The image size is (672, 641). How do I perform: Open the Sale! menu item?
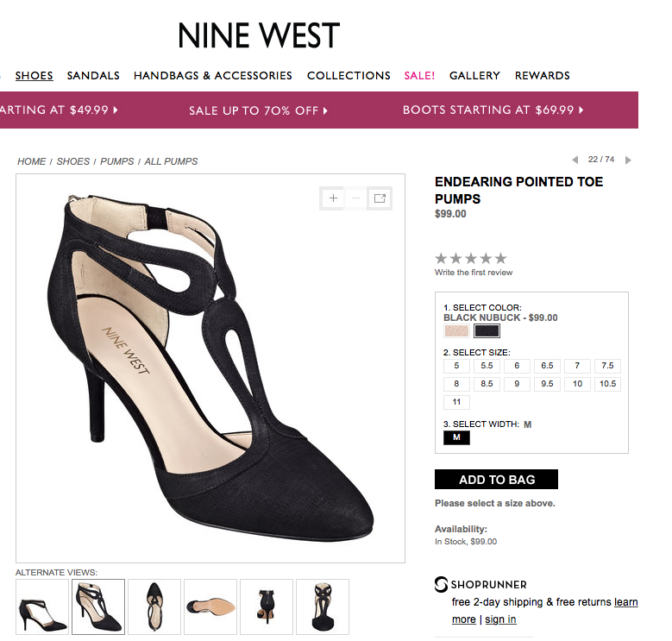click(x=419, y=75)
